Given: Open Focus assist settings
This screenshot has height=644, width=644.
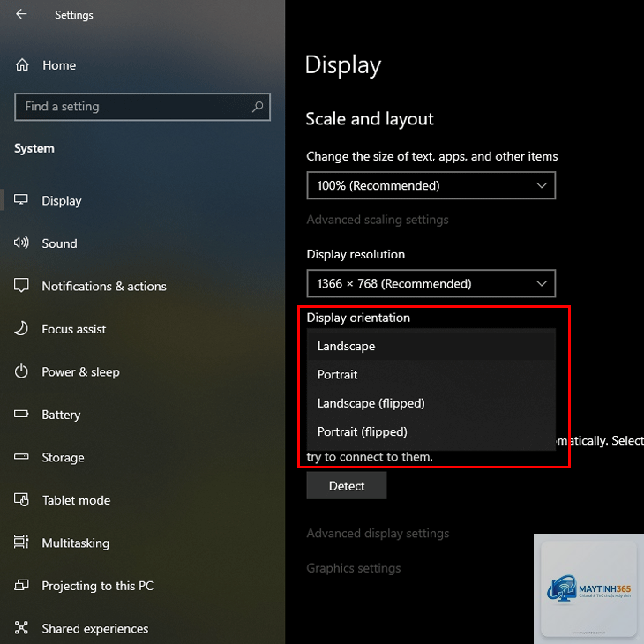Looking at the screenshot, I should (74, 329).
